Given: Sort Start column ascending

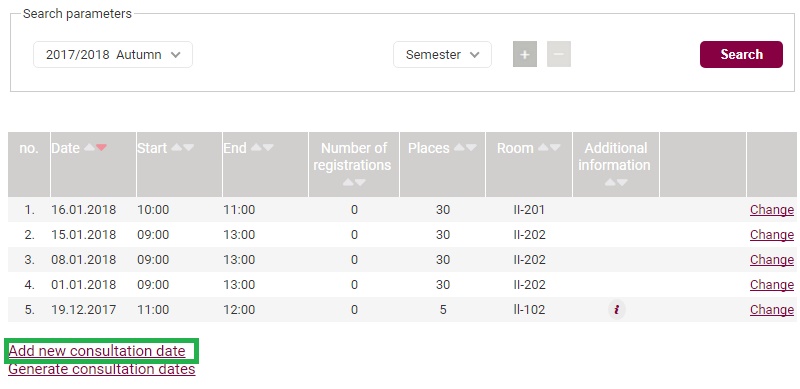Looking at the screenshot, I should click(x=177, y=148).
